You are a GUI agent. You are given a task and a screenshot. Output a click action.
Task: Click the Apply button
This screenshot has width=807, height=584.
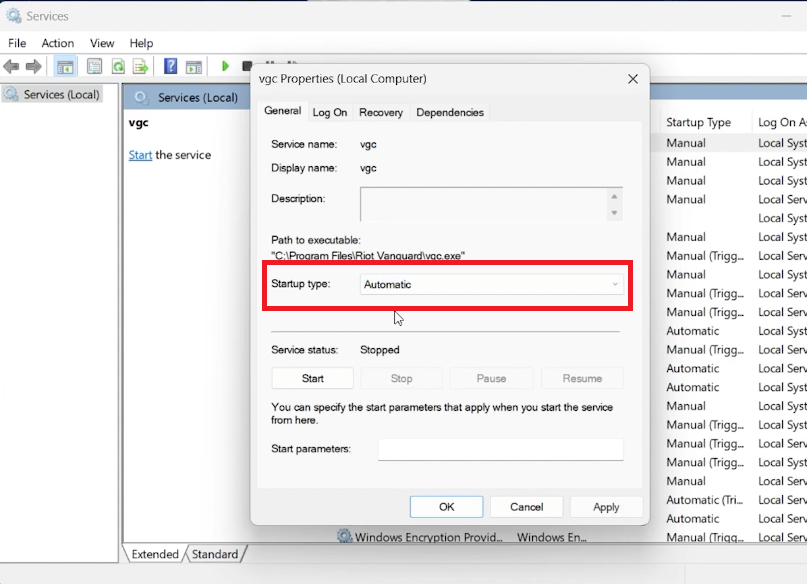click(605, 506)
